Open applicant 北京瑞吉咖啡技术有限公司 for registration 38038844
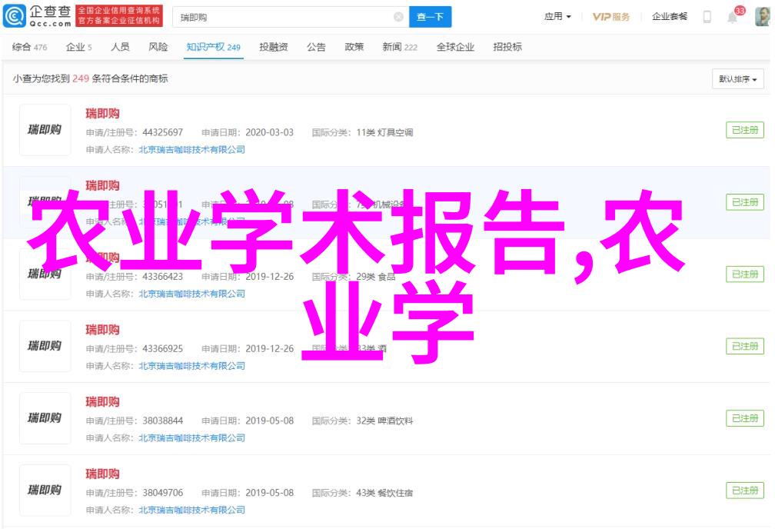 coord(191,438)
